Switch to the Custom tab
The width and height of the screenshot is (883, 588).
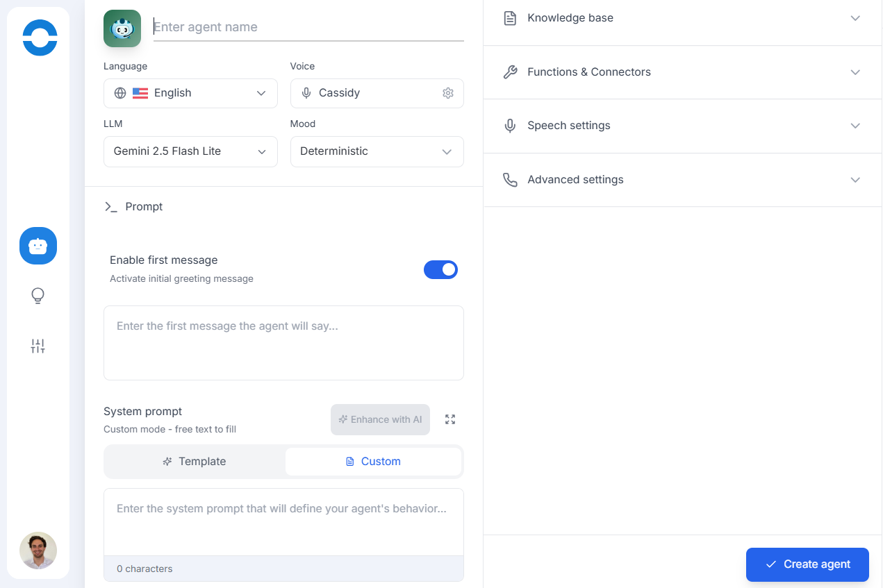click(373, 462)
